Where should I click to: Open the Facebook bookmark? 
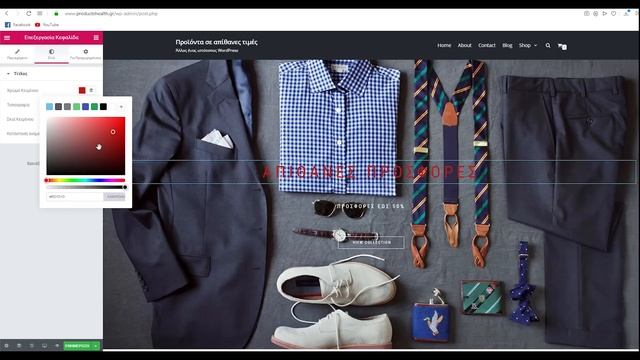(x=18, y=25)
